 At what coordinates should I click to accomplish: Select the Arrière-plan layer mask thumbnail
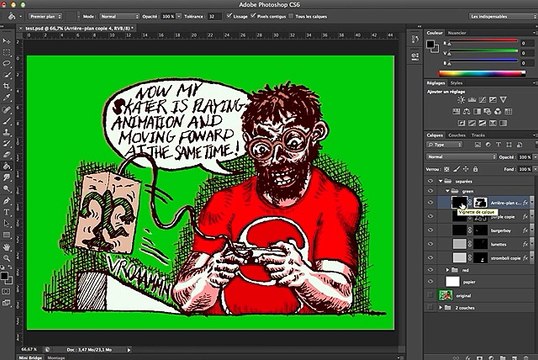click(480, 202)
